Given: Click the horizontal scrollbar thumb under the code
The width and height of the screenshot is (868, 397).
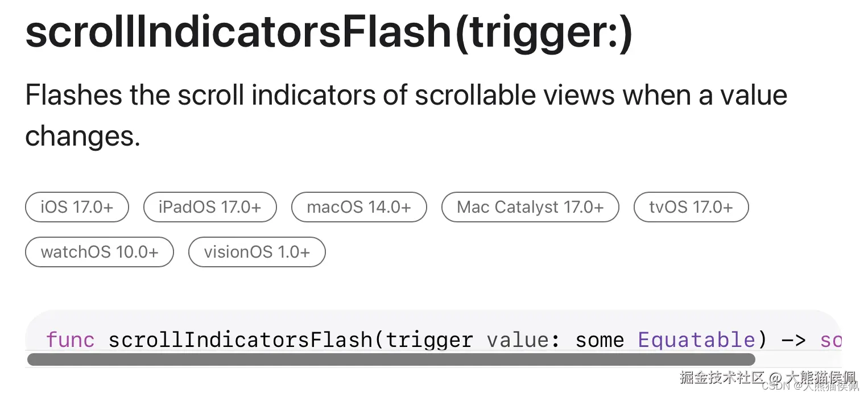Looking at the screenshot, I should pyautogui.click(x=391, y=359).
